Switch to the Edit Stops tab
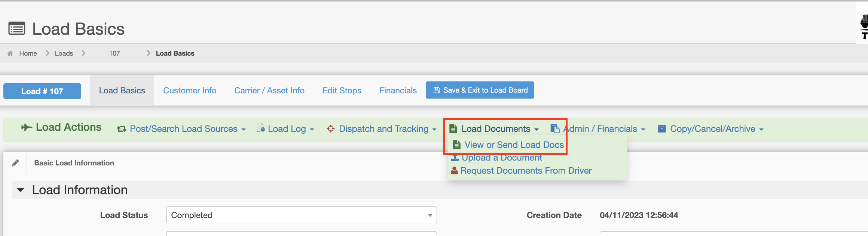868x236 pixels. tap(342, 90)
